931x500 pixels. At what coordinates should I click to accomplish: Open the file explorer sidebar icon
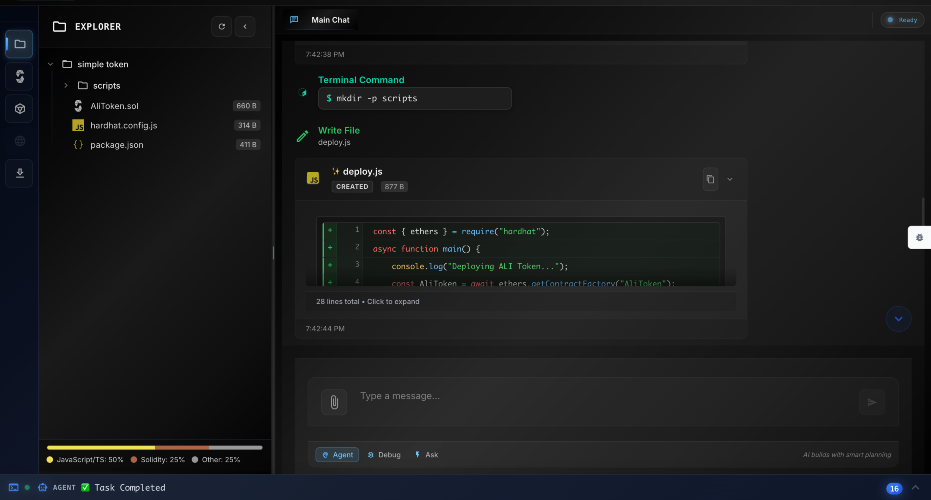(x=19, y=44)
